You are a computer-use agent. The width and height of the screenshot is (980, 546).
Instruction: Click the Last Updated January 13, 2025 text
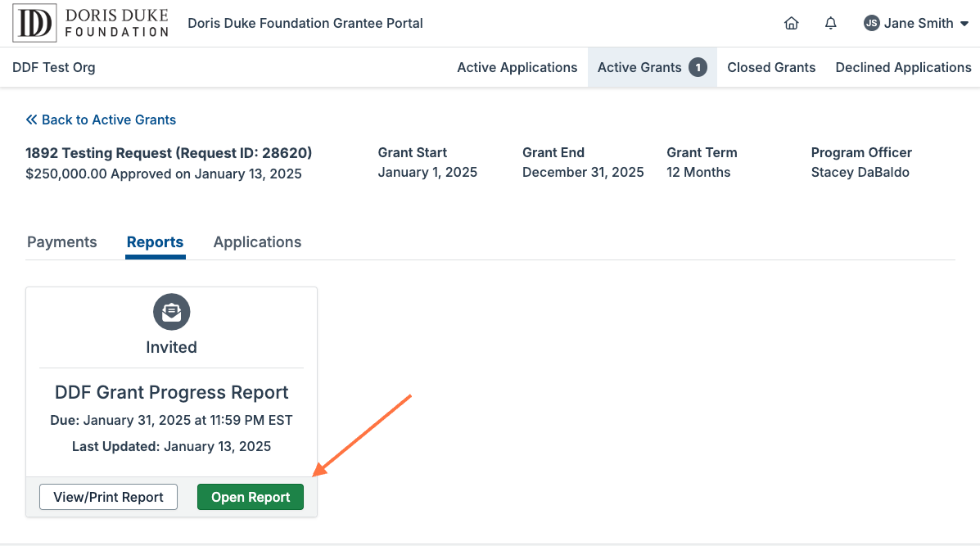171,447
